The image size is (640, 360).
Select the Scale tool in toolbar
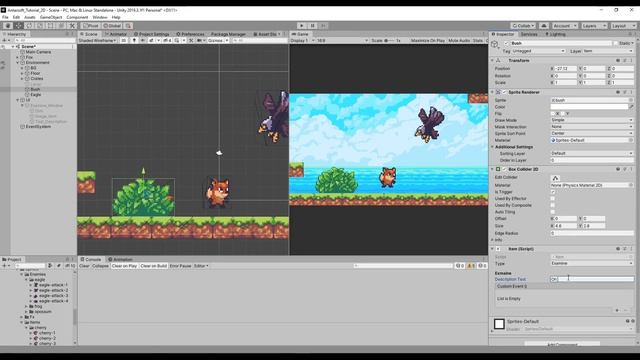(x=40, y=26)
